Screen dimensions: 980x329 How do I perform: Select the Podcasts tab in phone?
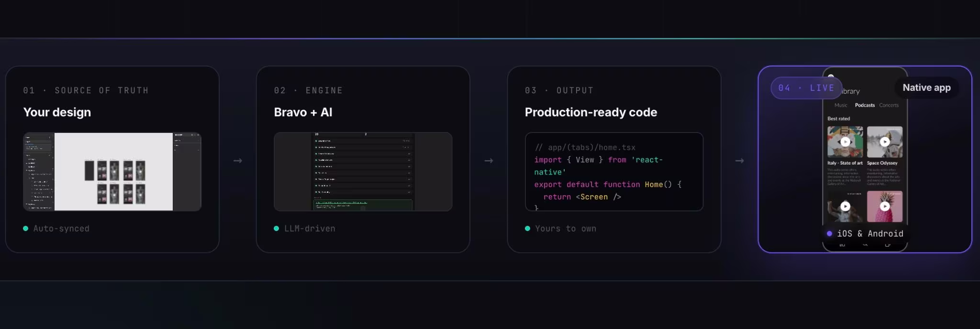[865, 105]
